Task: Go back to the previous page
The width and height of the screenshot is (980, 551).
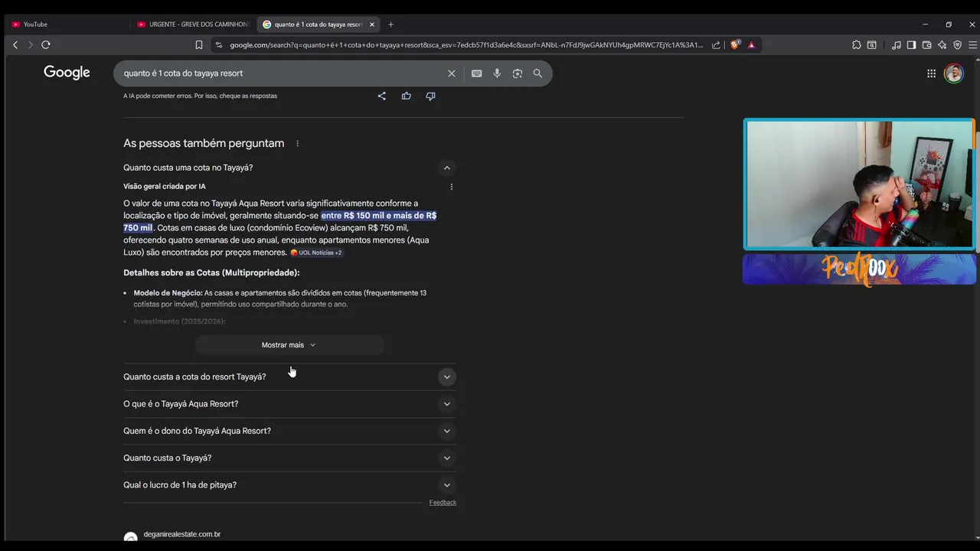Action: [x=15, y=45]
